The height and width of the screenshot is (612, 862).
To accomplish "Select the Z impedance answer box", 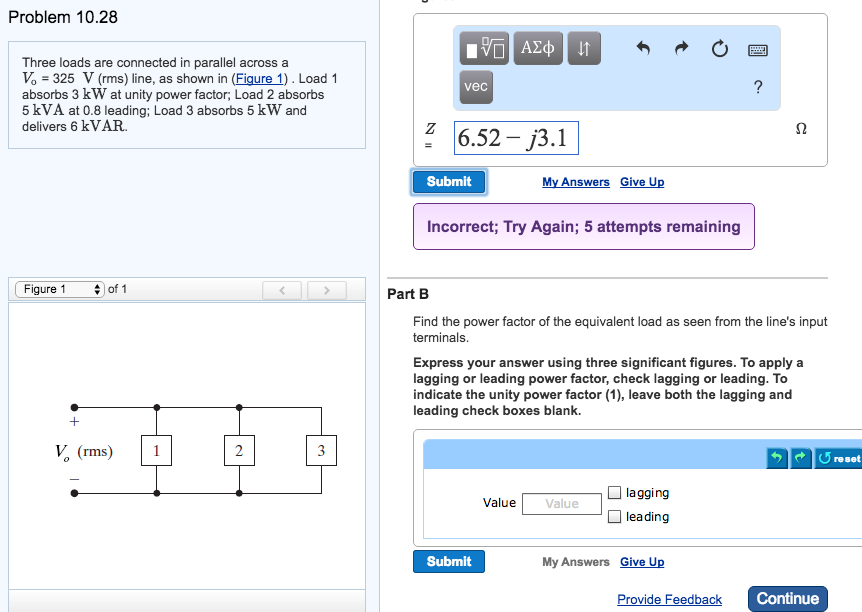I will click(516, 137).
